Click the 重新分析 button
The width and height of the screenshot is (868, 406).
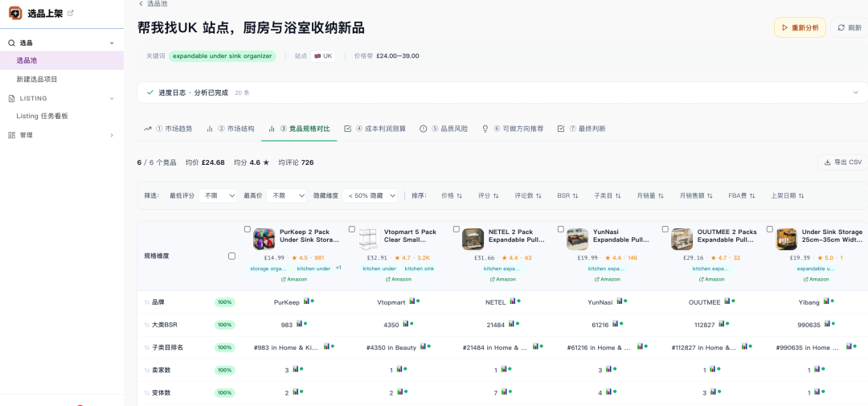click(x=800, y=27)
